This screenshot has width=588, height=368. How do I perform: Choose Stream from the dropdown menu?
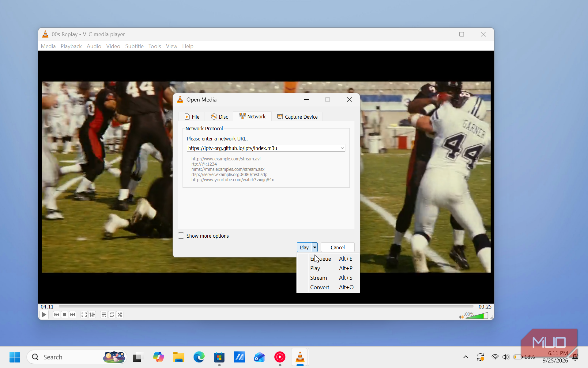328,278
